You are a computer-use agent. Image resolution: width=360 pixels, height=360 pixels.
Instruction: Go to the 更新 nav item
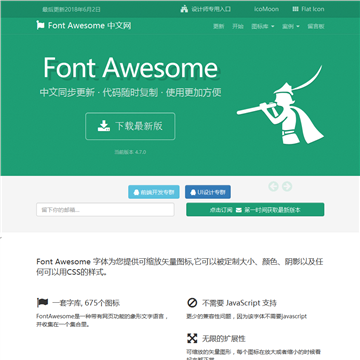pyautogui.click(x=219, y=26)
